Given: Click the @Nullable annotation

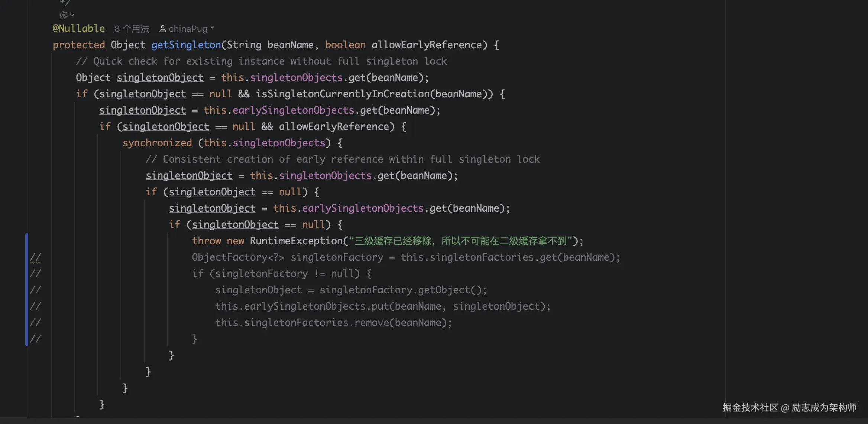Looking at the screenshot, I should tap(79, 29).
